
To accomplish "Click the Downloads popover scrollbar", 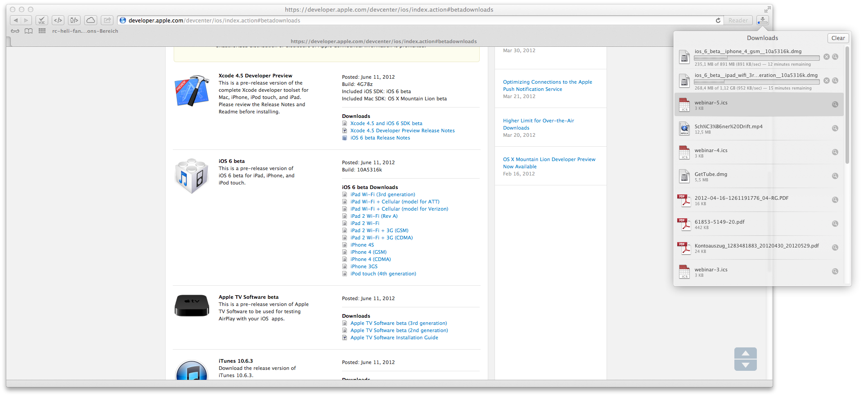I will click(x=847, y=105).
